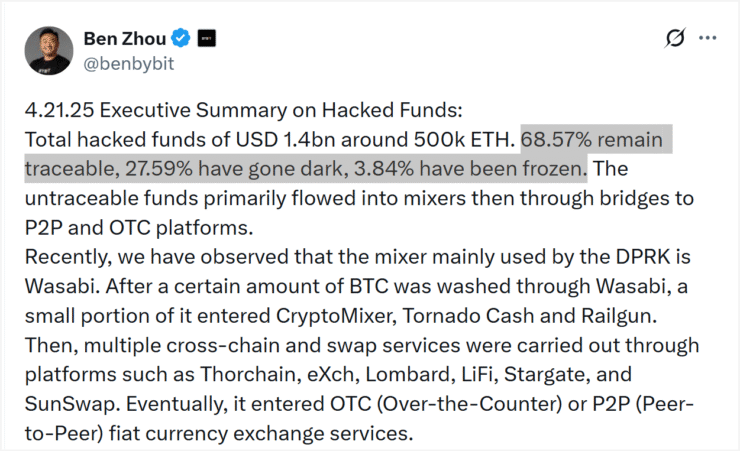Click the highlighted "68.57% remain" text
This screenshot has width=740, height=451.
[592, 140]
